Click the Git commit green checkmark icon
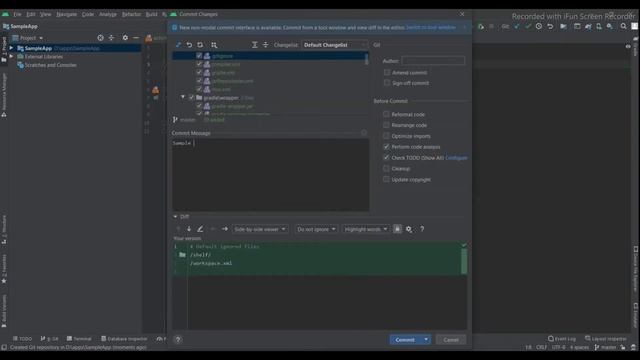 (x=528, y=27)
